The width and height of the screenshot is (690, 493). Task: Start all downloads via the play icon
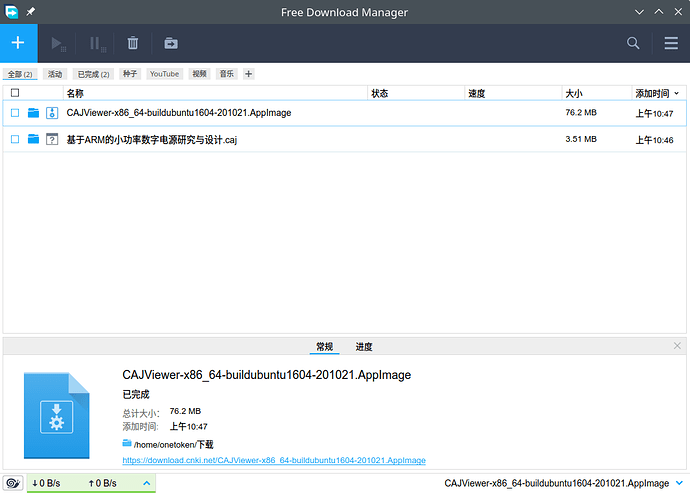pos(58,44)
